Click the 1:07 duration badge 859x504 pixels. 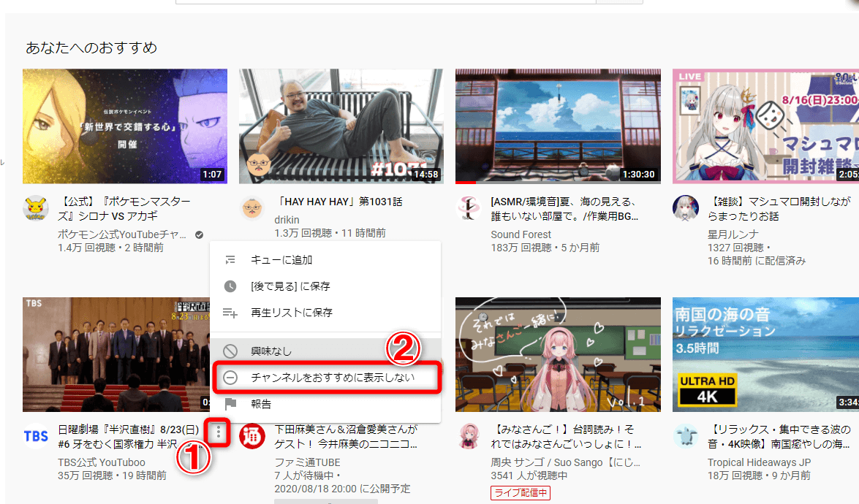click(212, 175)
